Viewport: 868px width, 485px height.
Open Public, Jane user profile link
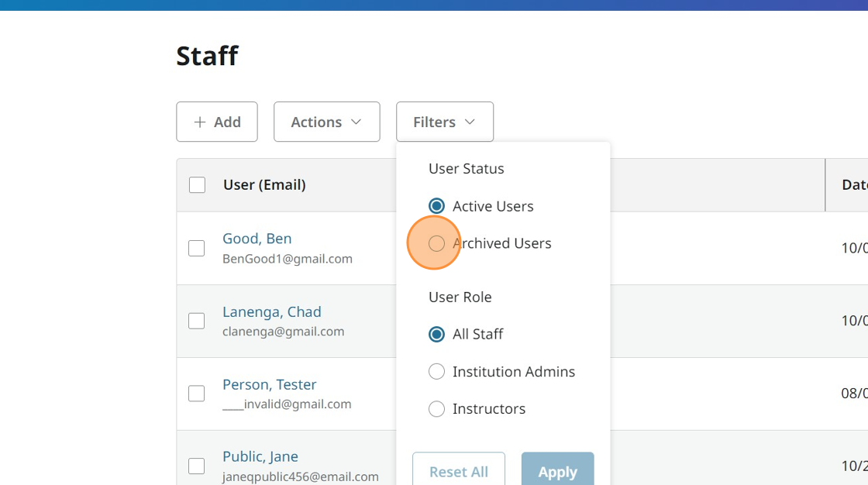260,456
